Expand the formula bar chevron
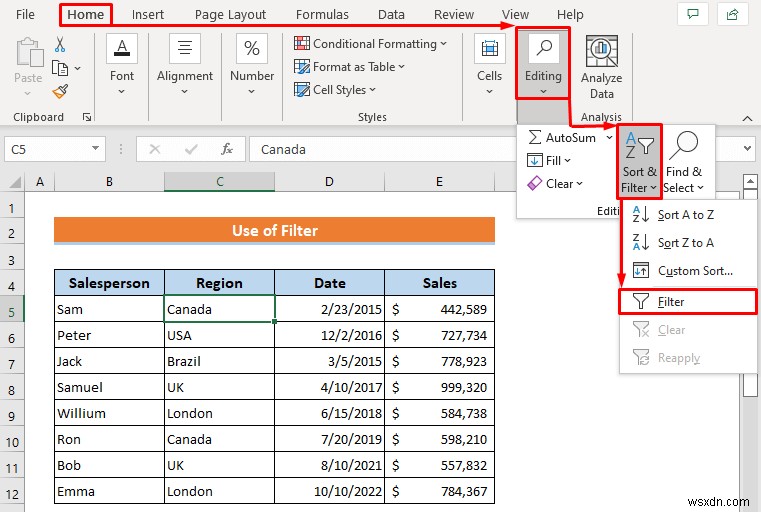The image size is (761, 512). (748, 149)
